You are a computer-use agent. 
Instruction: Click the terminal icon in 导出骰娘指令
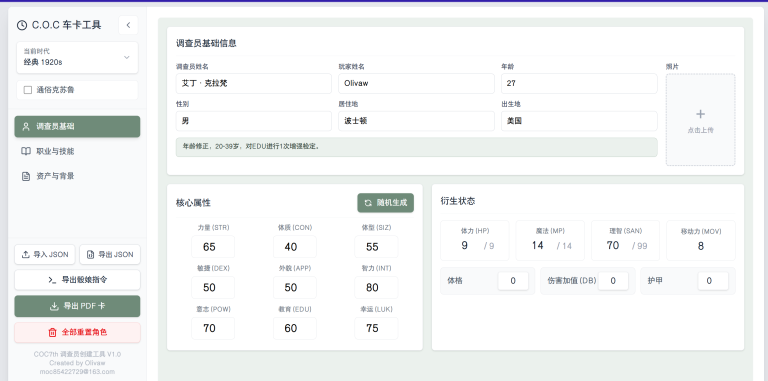(x=52, y=280)
